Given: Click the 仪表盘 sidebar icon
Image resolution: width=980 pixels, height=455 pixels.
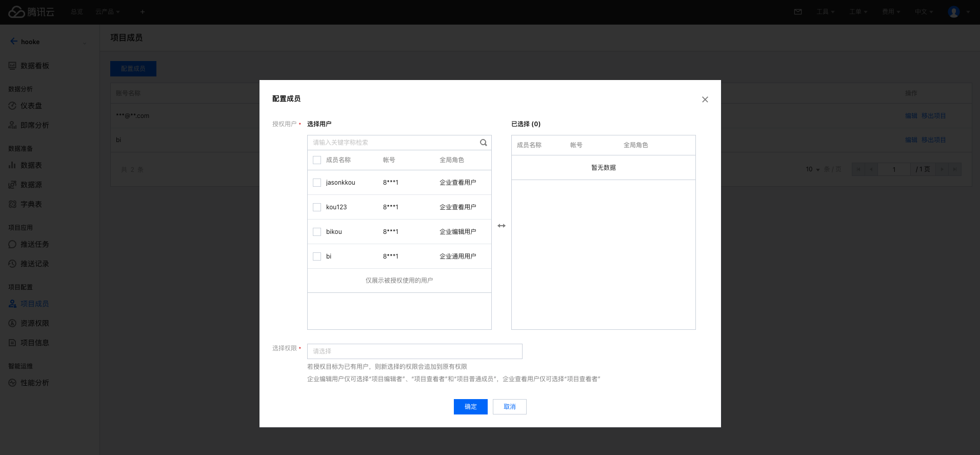Looking at the screenshot, I should click(x=12, y=106).
